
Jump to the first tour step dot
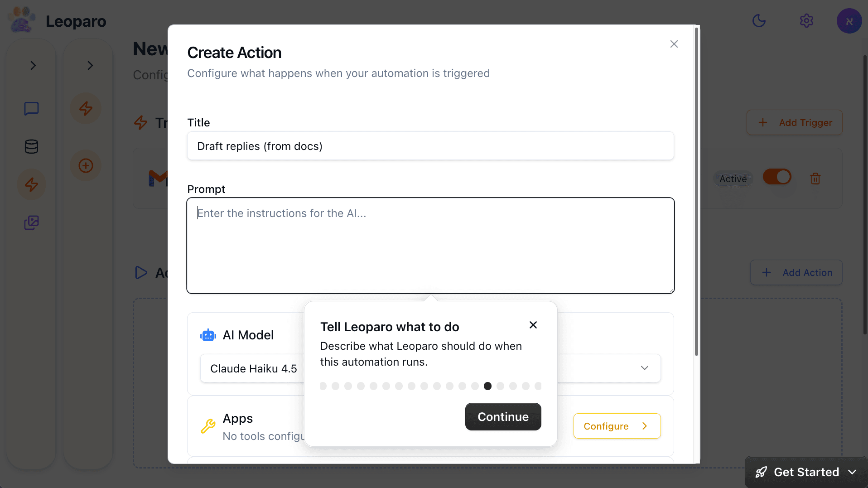[323, 386]
